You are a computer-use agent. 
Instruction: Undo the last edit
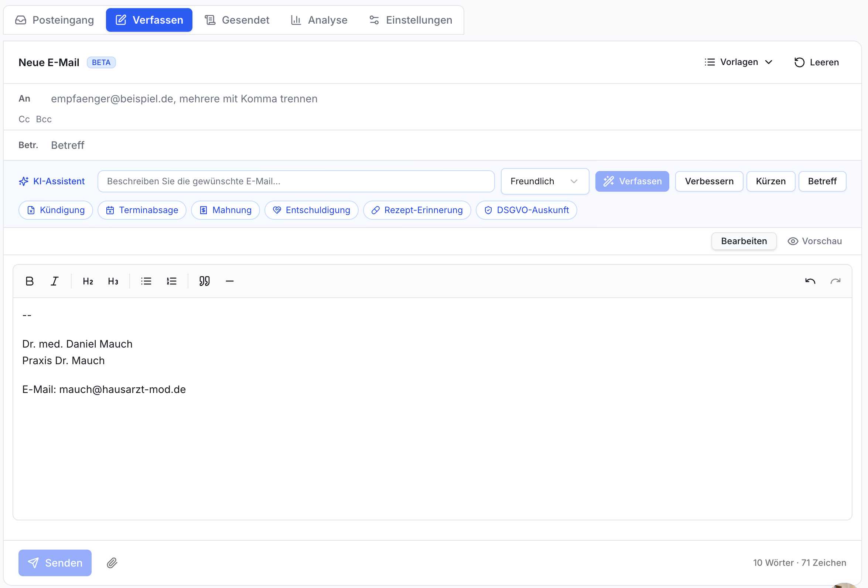pyautogui.click(x=810, y=281)
